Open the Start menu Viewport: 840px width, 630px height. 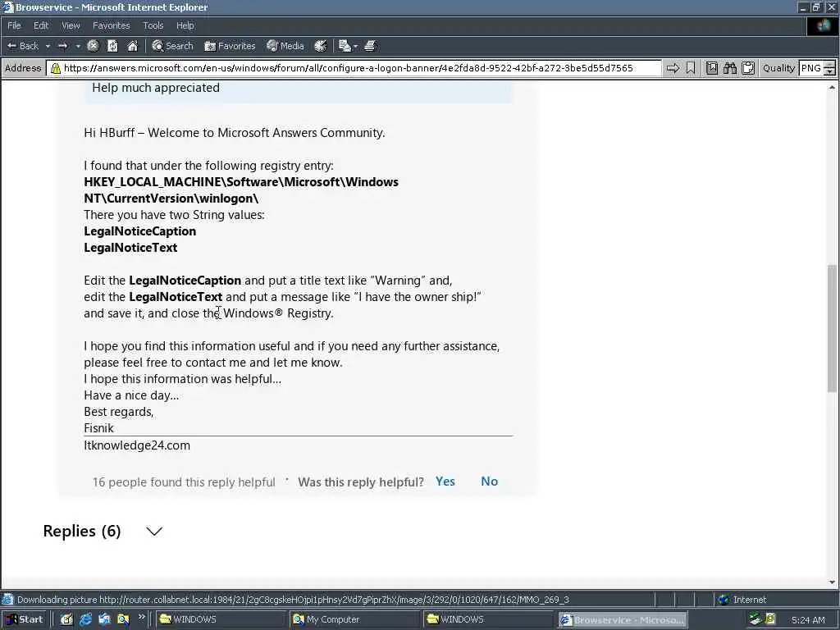[24, 619]
